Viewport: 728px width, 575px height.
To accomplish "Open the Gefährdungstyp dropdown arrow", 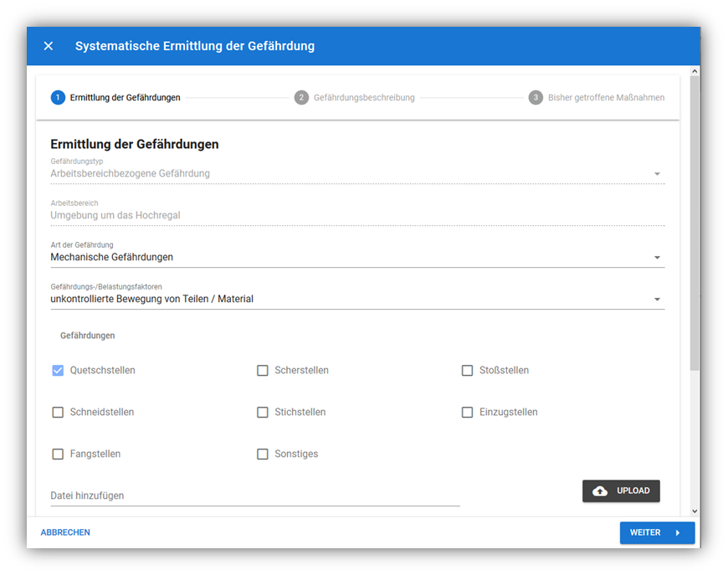I will pyautogui.click(x=657, y=174).
